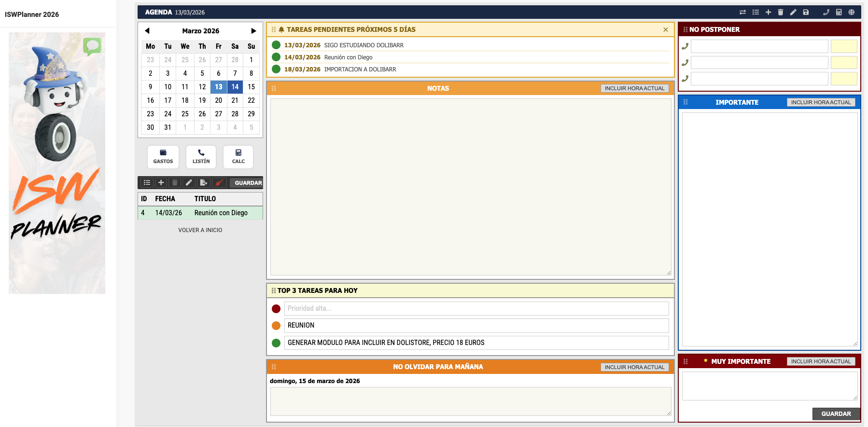Viewport: 868px width, 427px height.
Task: Select day 13 in the March calendar
Action: tap(219, 87)
